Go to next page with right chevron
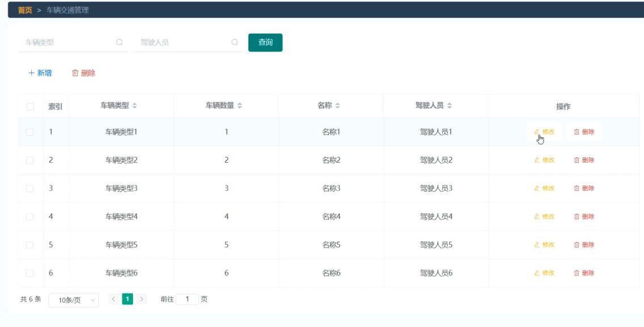Screen dimensions: 644x327 point(141,299)
